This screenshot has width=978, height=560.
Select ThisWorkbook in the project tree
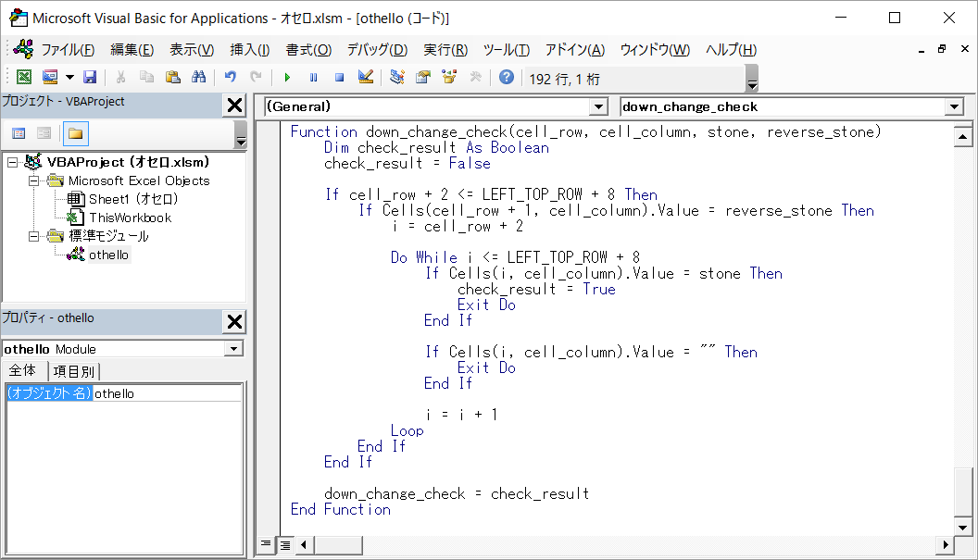pos(130,218)
